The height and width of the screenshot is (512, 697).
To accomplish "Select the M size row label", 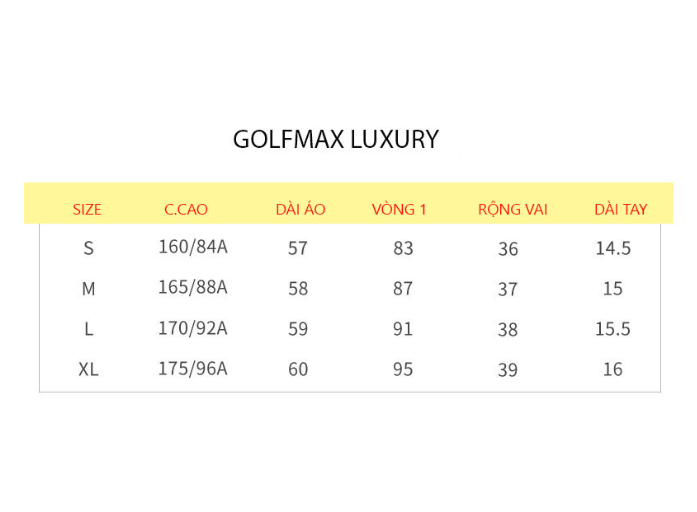I will [88, 289].
